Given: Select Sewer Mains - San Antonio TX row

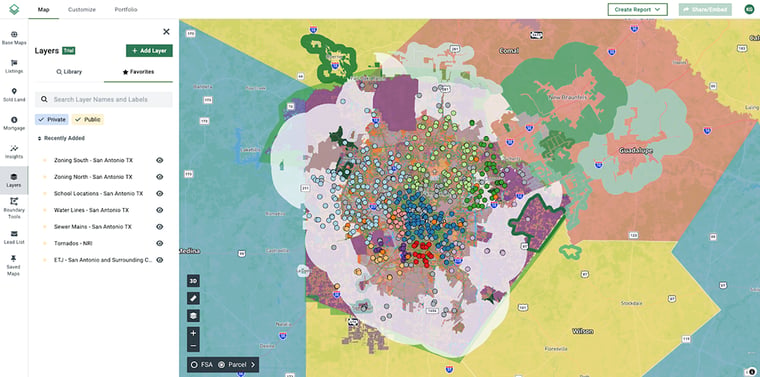Looking at the screenshot, I should pos(93,227).
